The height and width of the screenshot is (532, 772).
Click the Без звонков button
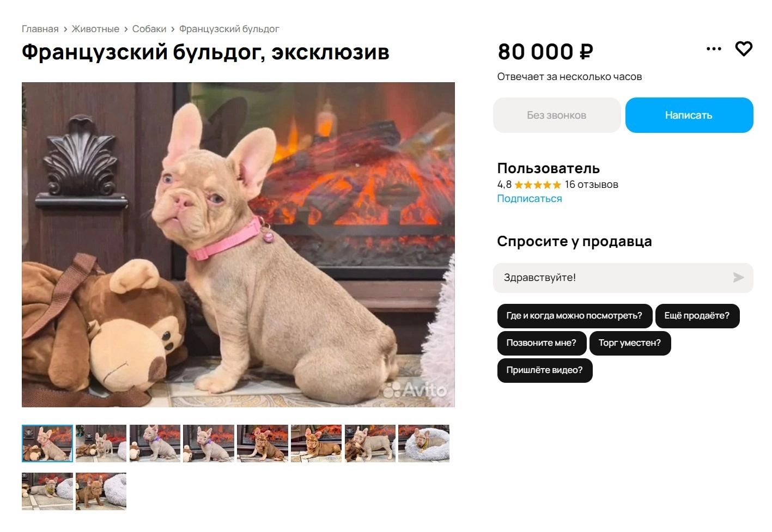pos(557,115)
